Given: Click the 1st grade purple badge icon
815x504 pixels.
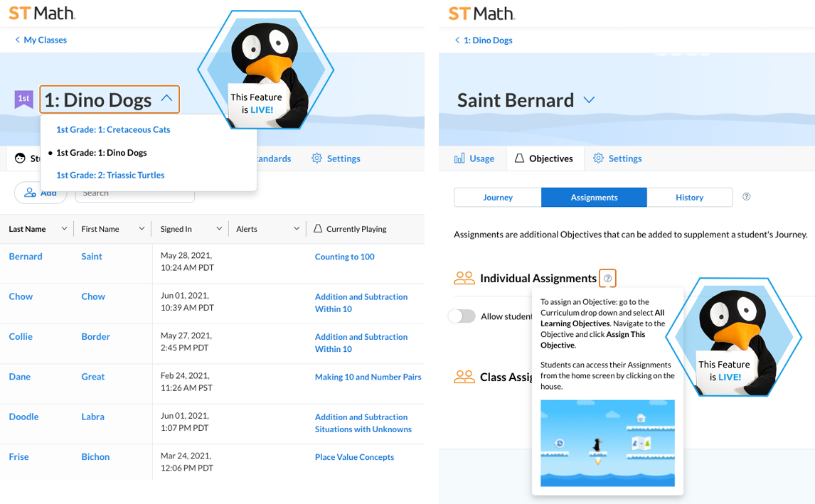Looking at the screenshot, I should click(x=24, y=99).
